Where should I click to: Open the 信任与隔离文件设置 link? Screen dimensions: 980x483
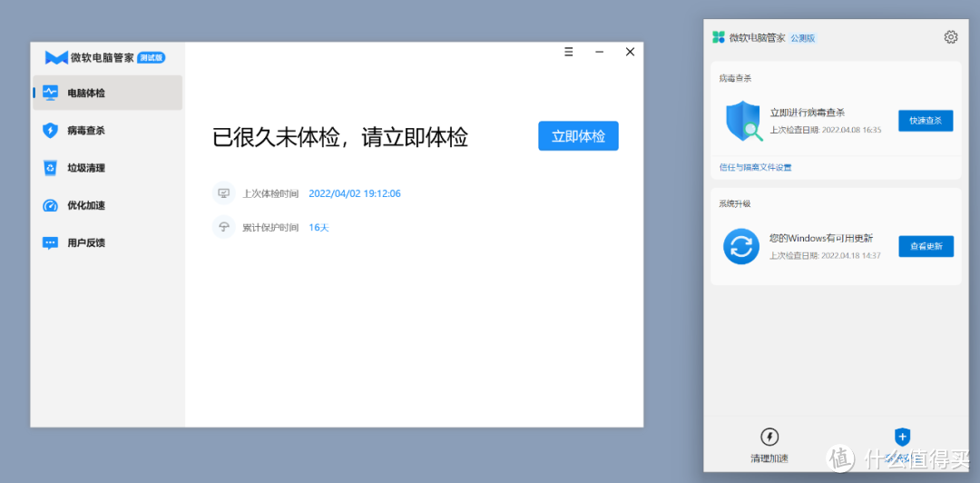[x=755, y=167]
